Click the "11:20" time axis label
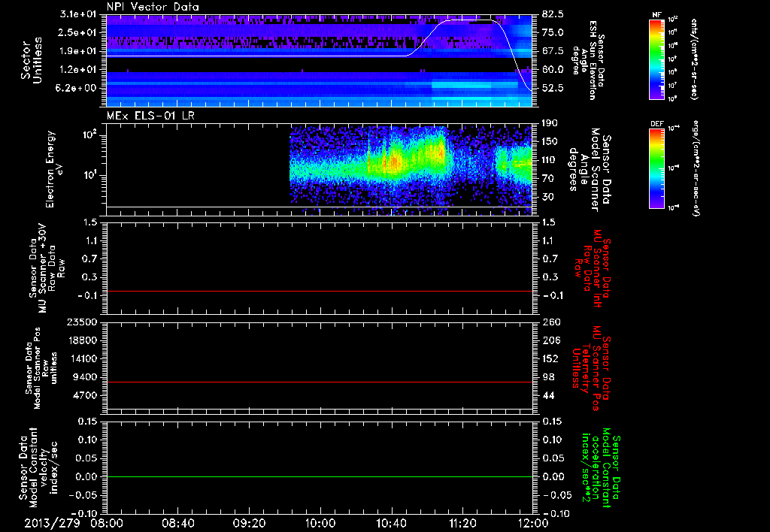770x532 pixels. (462, 523)
